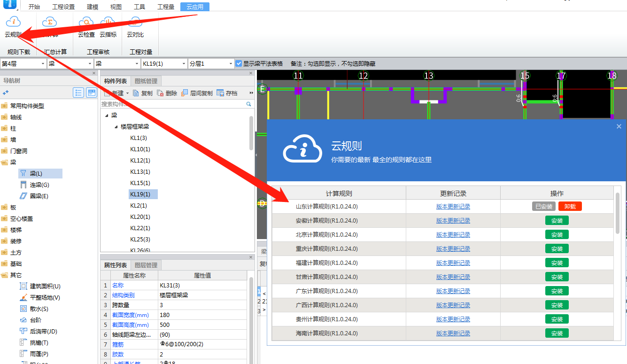Expand the 柱 folder in navigation tree

[4, 128]
